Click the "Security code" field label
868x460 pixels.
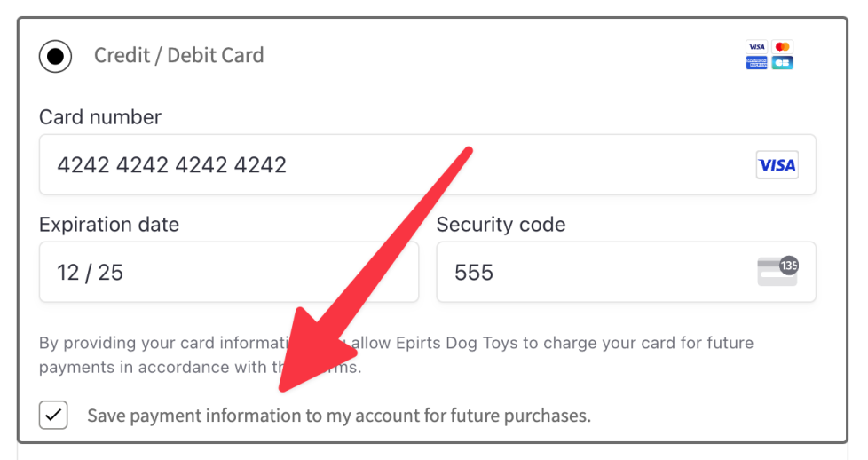click(501, 225)
